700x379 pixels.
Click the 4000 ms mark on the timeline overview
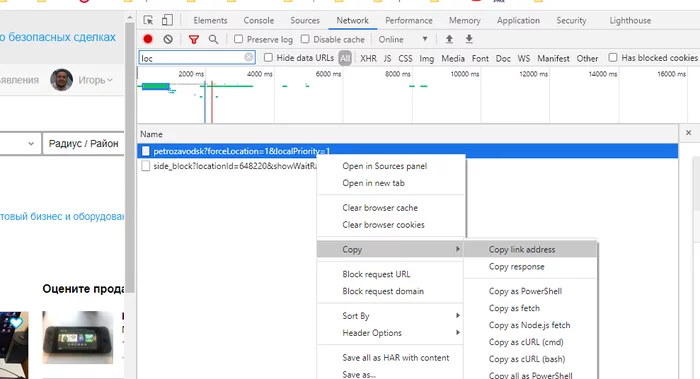[260, 74]
